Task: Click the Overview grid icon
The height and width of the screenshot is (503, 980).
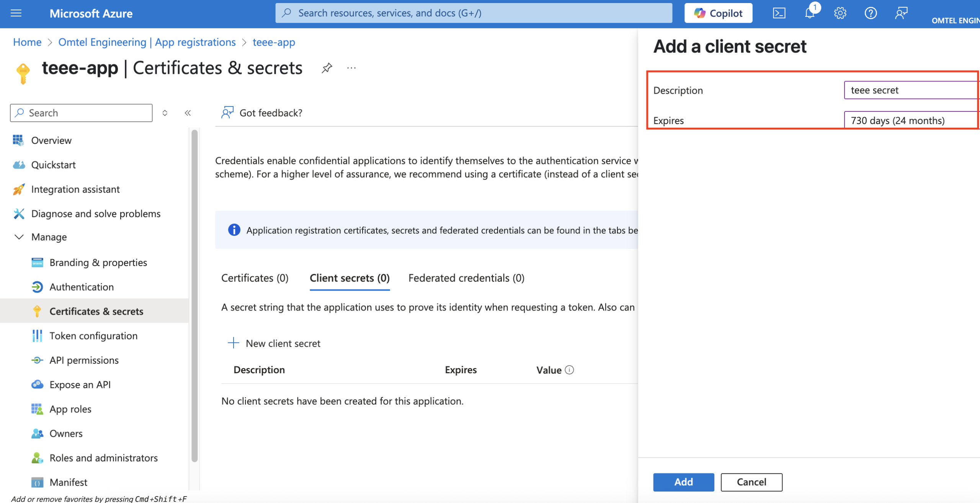Action: pos(18,140)
